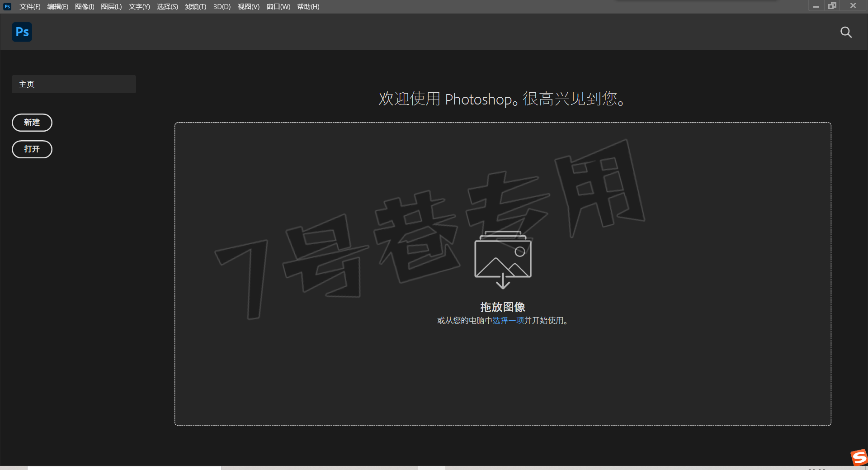Click the Sogou input method icon

859,457
